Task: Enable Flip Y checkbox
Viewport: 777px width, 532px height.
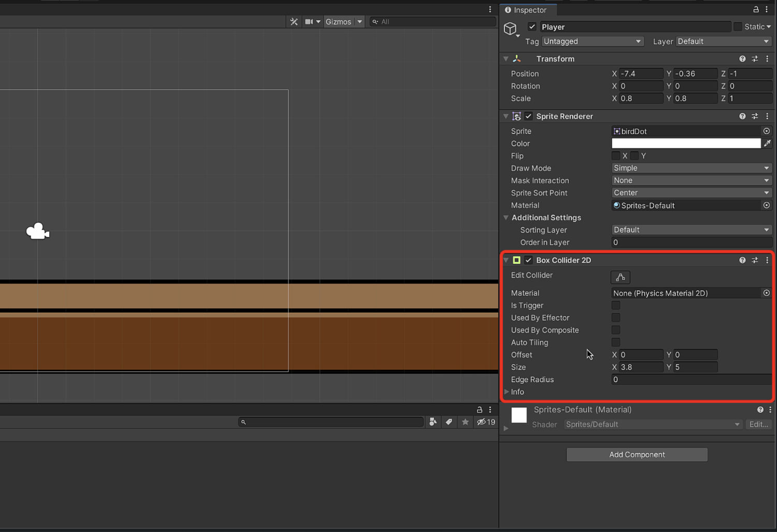Action: [635, 156]
